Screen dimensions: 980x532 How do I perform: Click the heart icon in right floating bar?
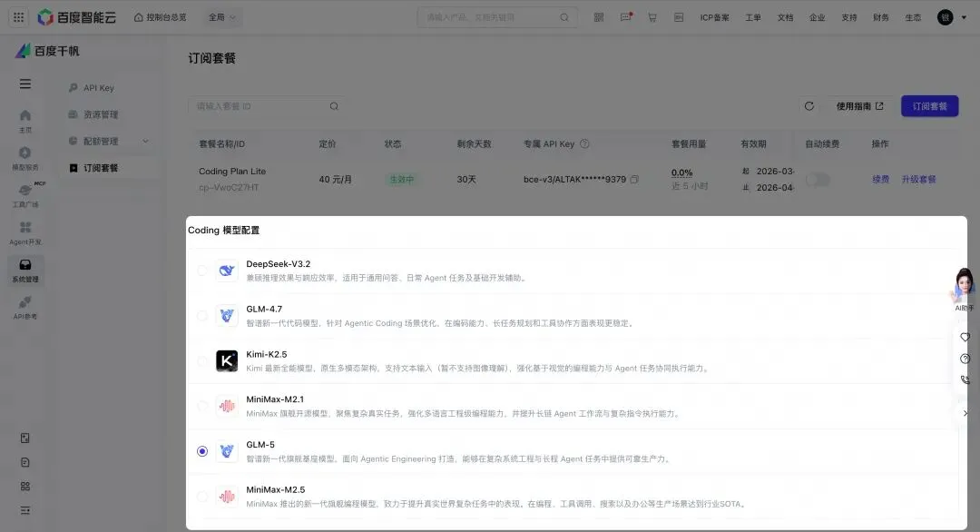965,337
